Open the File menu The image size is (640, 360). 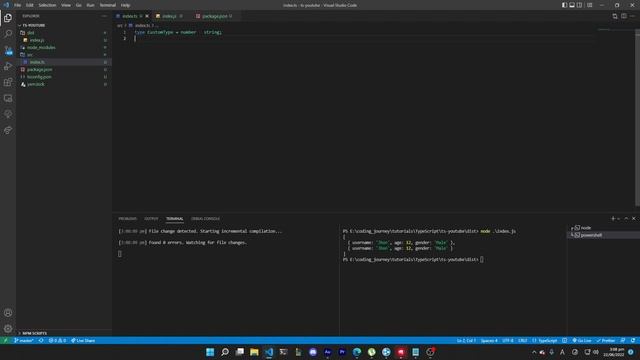pyautogui.click(x=18, y=5)
